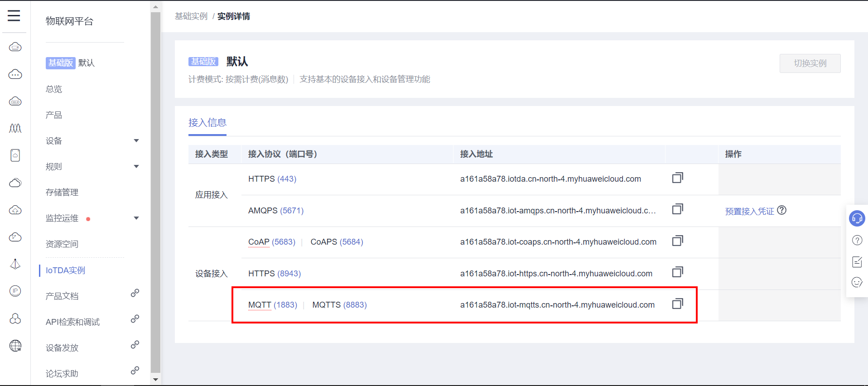This screenshot has width=868, height=386.
Task: Open the cloud upload arrow service
Action: (x=15, y=210)
